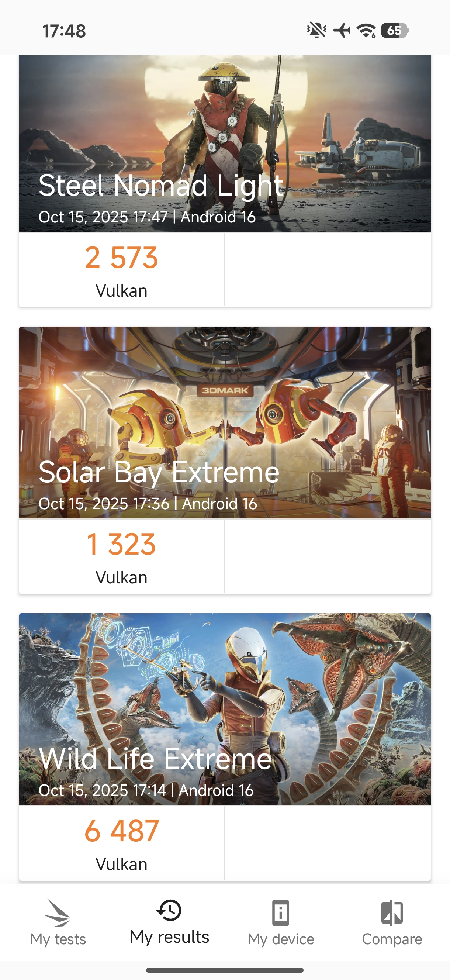Tap the My results history icon
The width and height of the screenshot is (450, 980).
(x=169, y=910)
